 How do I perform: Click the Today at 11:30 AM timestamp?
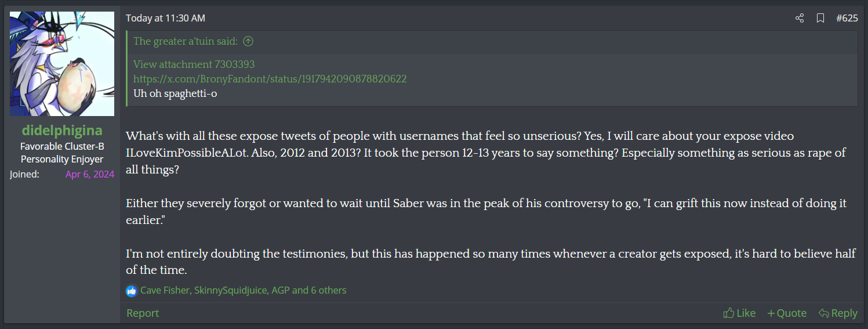click(x=165, y=19)
